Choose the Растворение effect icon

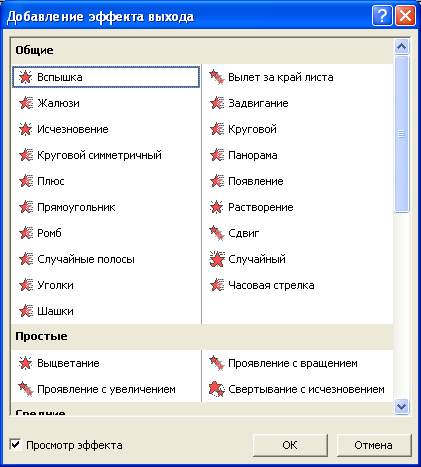(216, 207)
